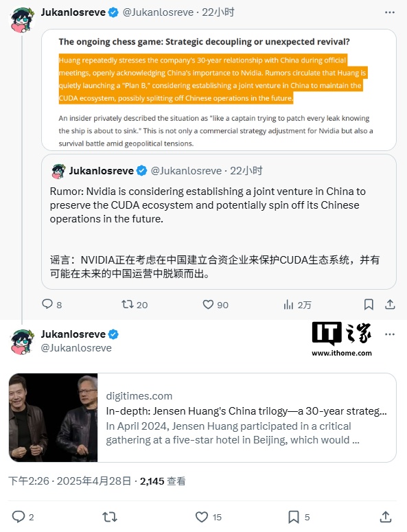Open the more options menu of the second tweet
The image size is (407, 532).
(x=390, y=334)
